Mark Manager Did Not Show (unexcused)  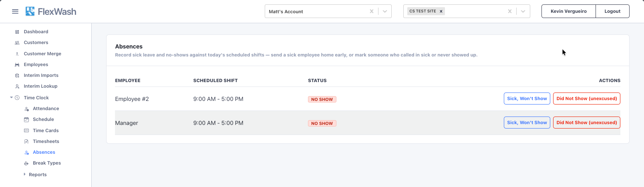(587, 123)
